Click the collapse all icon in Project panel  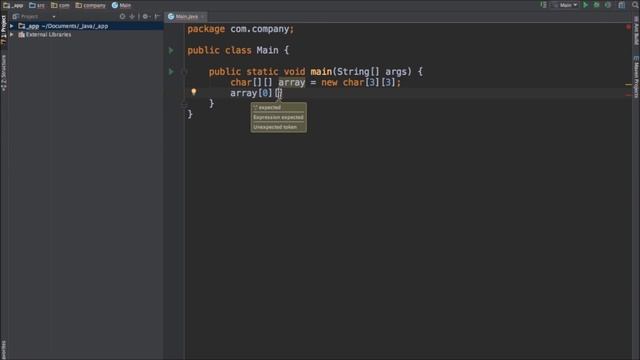[x=132, y=16]
